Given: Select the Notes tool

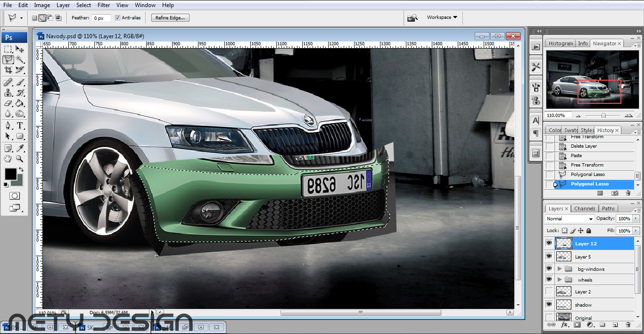Looking at the screenshot, I should tap(8, 149).
